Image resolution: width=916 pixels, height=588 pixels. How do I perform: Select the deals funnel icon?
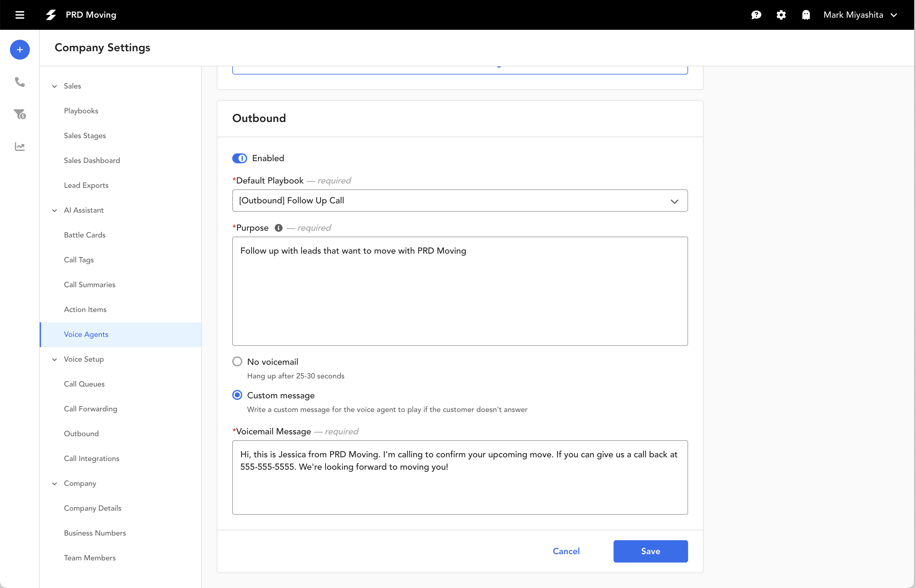point(20,114)
